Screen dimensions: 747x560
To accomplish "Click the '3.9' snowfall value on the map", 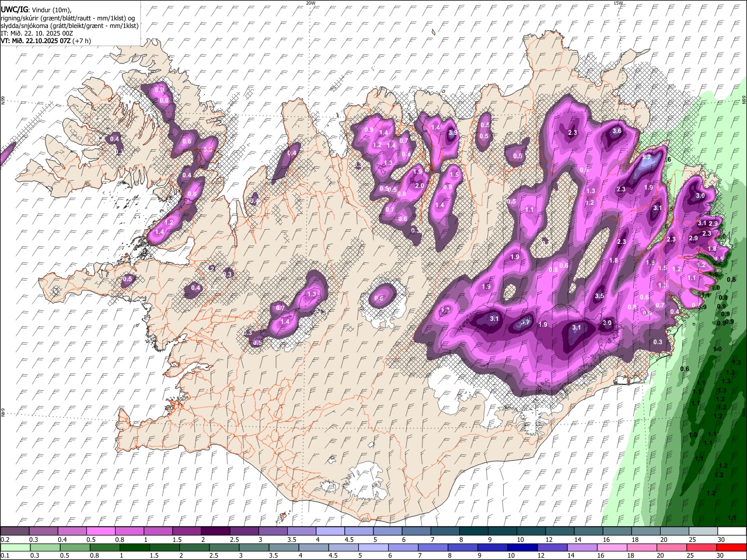I will 453,132.
